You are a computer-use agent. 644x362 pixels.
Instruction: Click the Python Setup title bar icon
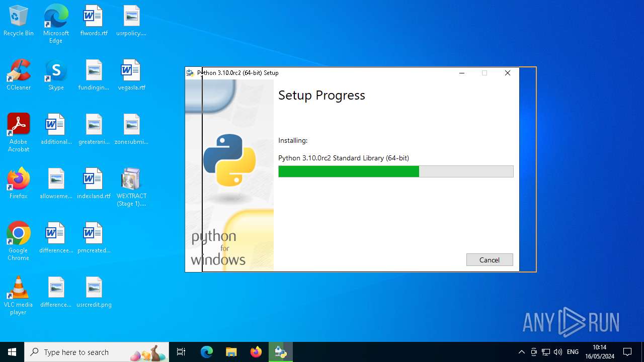pos(190,73)
